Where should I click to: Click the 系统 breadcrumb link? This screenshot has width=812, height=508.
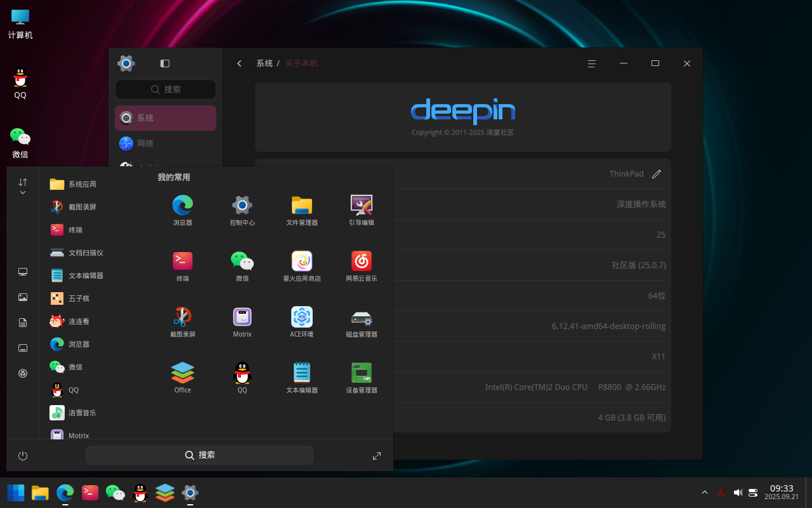click(x=265, y=63)
